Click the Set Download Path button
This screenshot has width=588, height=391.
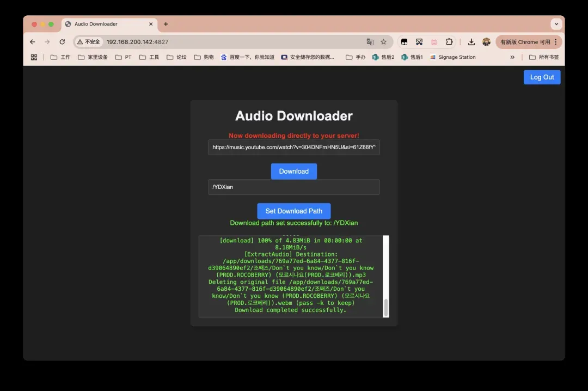(x=293, y=211)
